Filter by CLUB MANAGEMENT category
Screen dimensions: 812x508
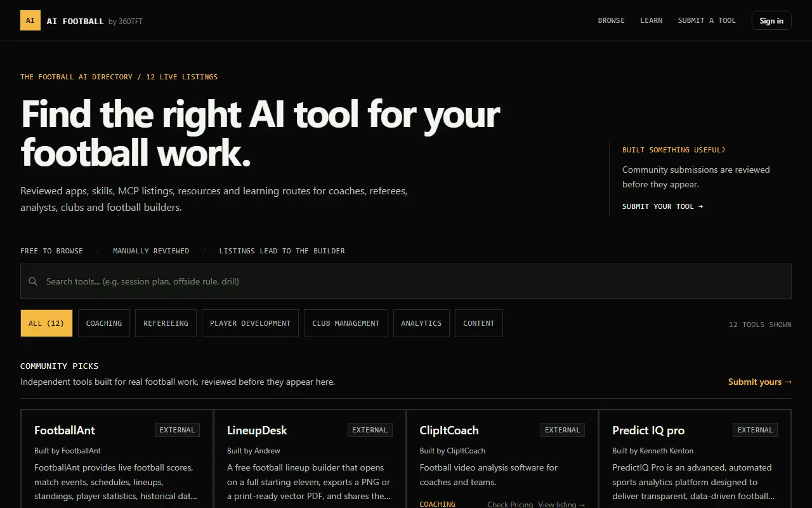[x=346, y=323]
